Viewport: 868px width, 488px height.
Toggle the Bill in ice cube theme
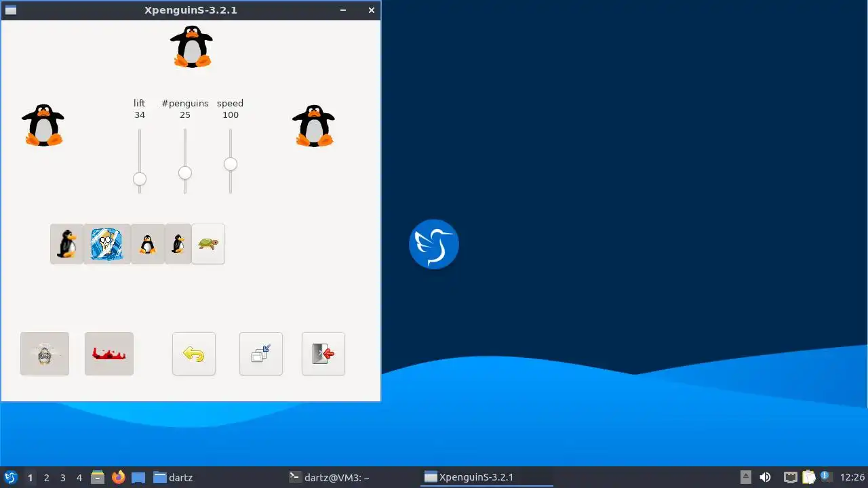(106, 244)
